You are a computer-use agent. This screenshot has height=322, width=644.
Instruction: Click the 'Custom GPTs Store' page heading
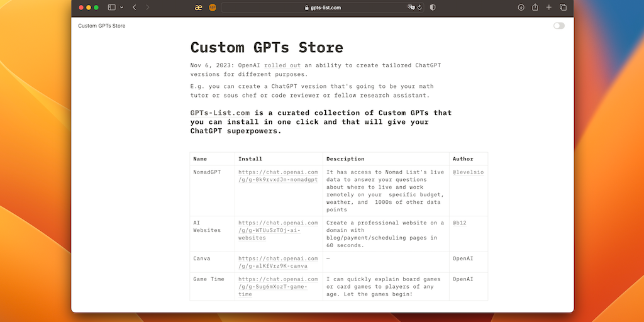(x=267, y=47)
